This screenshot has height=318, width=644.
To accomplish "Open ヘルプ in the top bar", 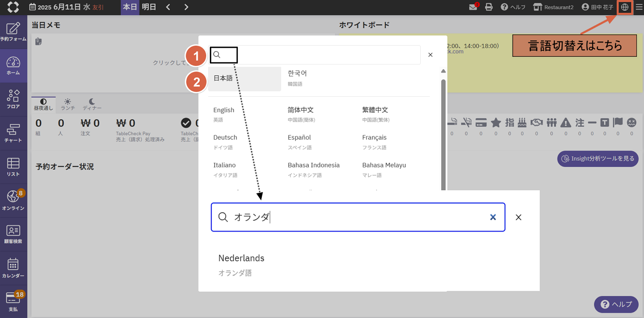I will [x=513, y=7].
